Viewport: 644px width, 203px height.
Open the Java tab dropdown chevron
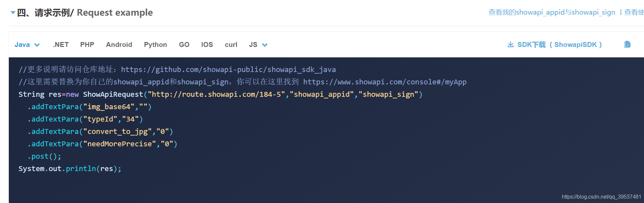pyautogui.click(x=37, y=45)
